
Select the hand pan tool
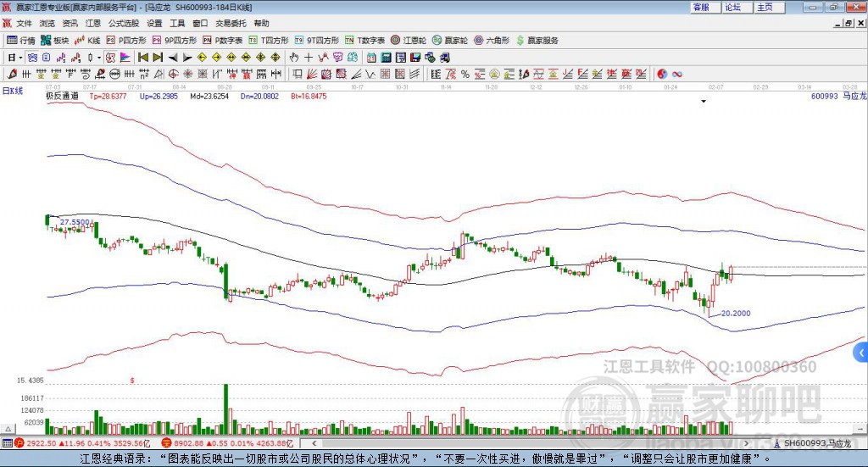[x=293, y=58]
